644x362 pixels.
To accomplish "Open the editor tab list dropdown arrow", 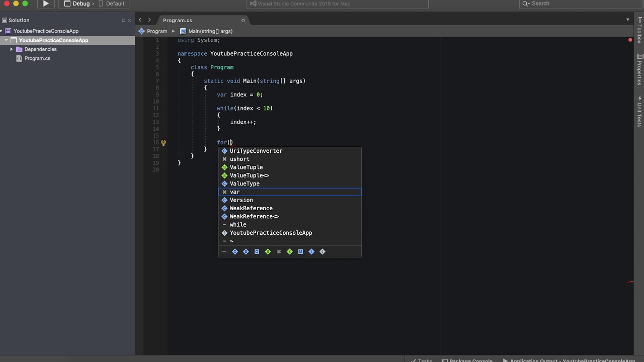I will (x=627, y=20).
